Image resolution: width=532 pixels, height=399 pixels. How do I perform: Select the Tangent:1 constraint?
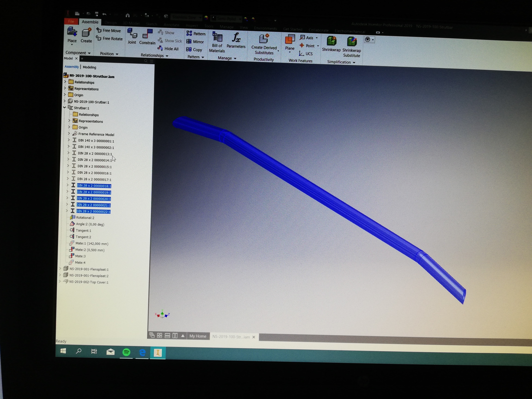click(83, 230)
